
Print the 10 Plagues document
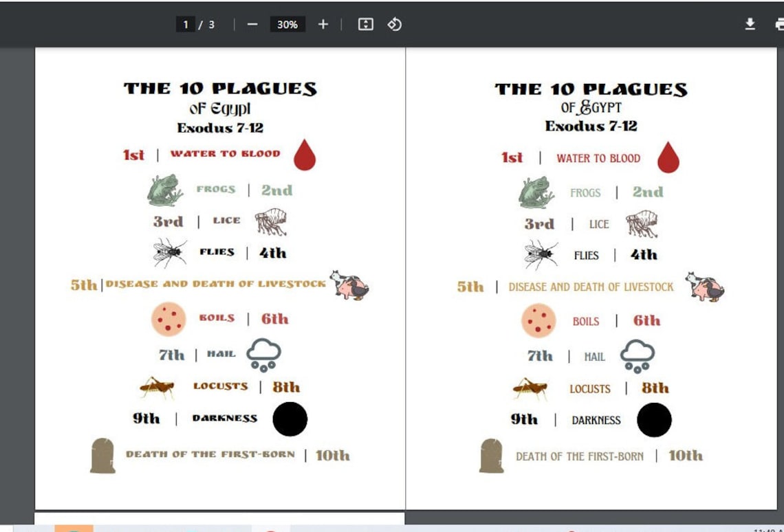778,24
